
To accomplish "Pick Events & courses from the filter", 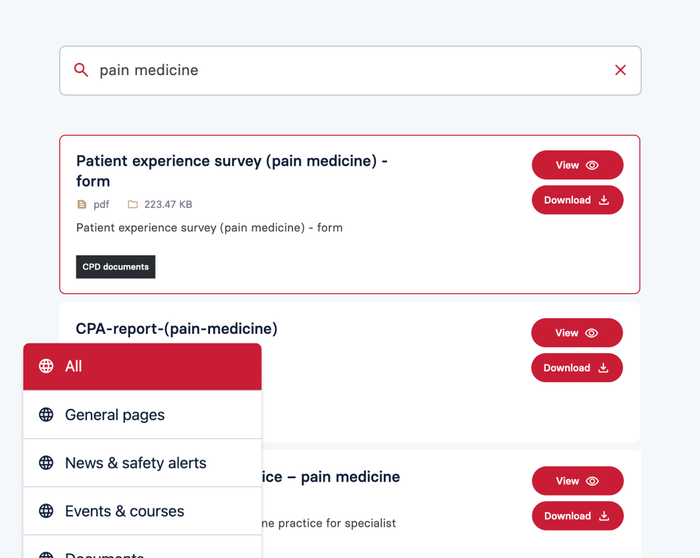I will click(x=124, y=511).
